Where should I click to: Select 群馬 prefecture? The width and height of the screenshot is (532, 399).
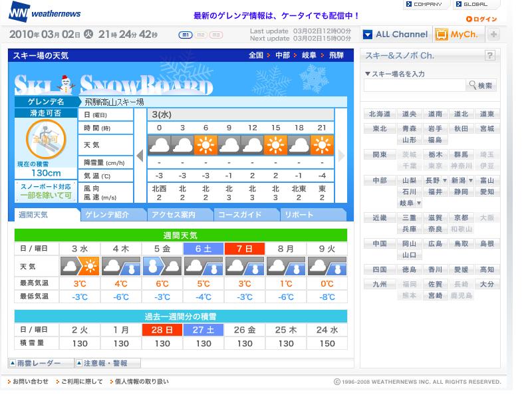pos(461,155)
